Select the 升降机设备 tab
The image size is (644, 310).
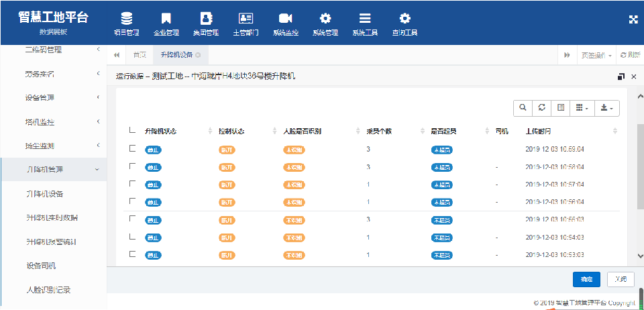176,55
